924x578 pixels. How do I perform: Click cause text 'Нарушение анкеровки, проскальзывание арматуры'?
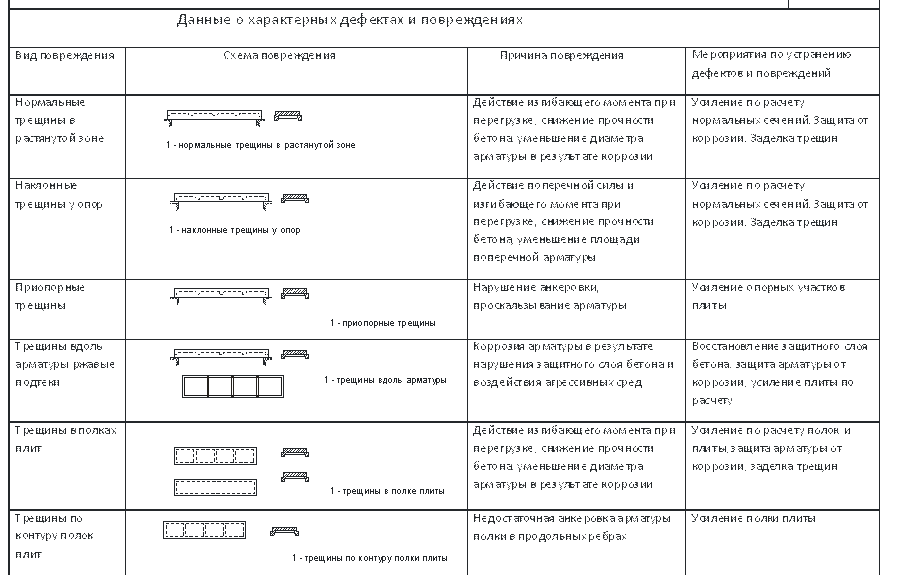tap(550, 296)
